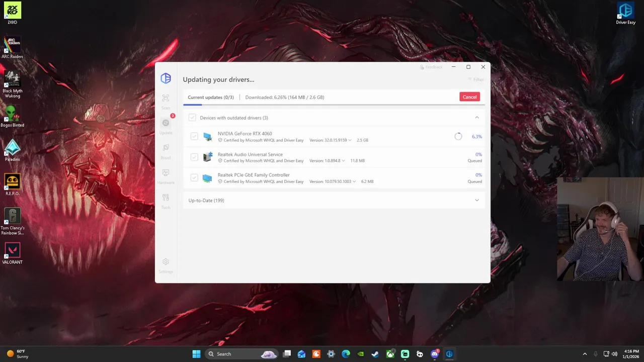Click the NVIDIA GeForce RTX 4060 name
The width and height of the screenshot is (644, 362).
245,134
